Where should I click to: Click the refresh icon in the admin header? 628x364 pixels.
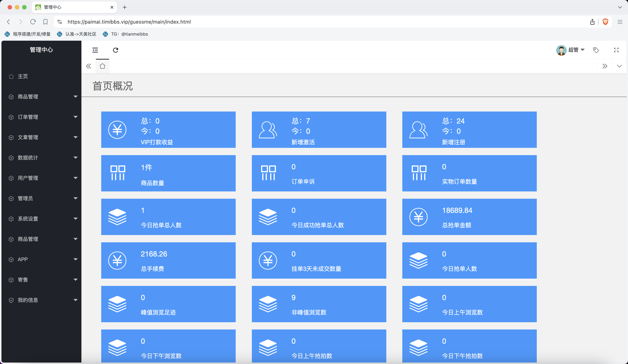tap(115, 50)
